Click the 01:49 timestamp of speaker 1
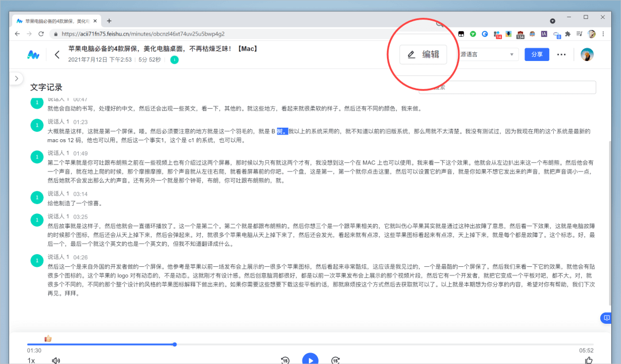Image resolution: width=621 pixels, height=364 pixels. 80,154
